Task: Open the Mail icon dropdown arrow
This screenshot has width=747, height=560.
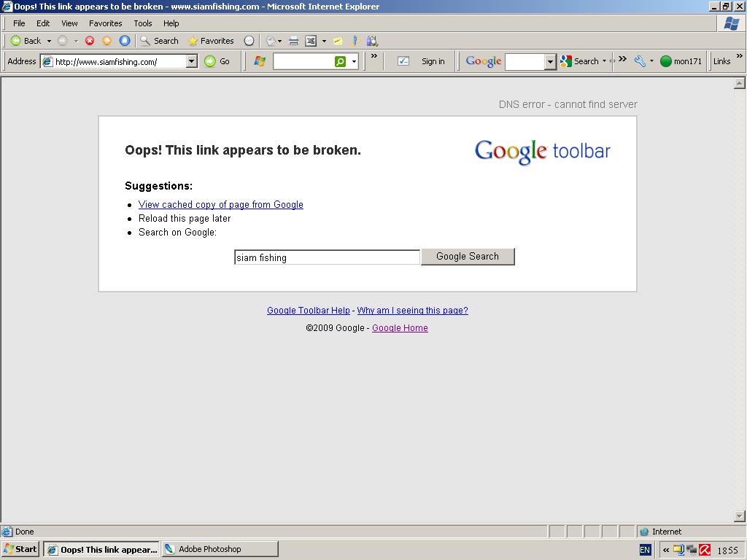Action: coord(279,42)
